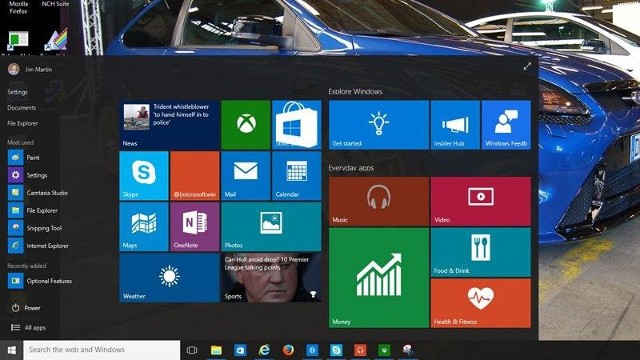Open the Calendar tile
Viewport: 640px width, 360px height.
(296, 176)
